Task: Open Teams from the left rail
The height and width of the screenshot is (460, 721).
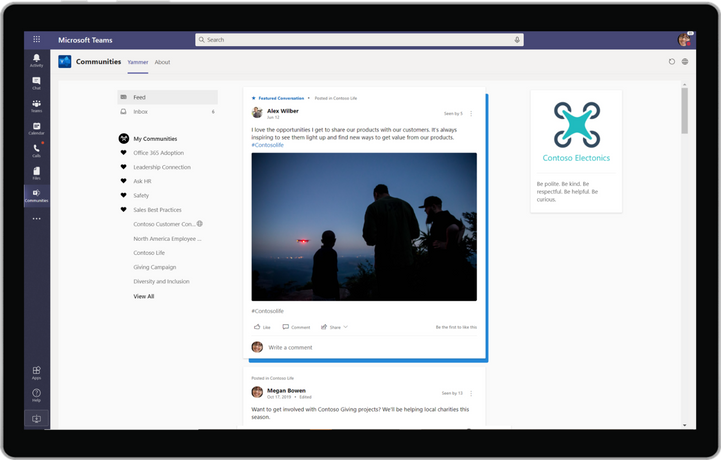Action: coord(36,106)
